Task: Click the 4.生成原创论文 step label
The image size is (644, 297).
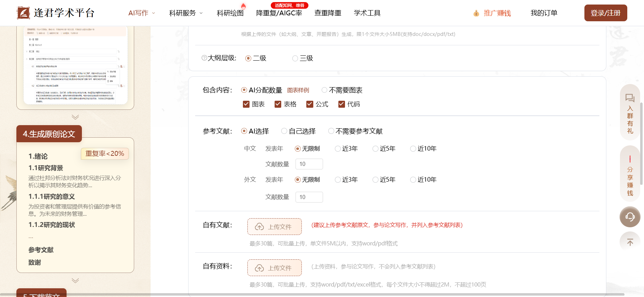Action: click(49, 134)
